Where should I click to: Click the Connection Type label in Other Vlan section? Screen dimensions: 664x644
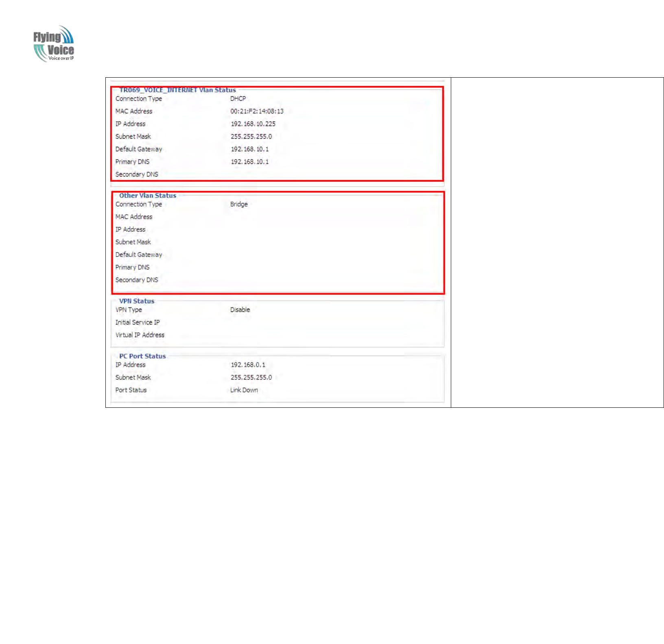coord(139,204)
